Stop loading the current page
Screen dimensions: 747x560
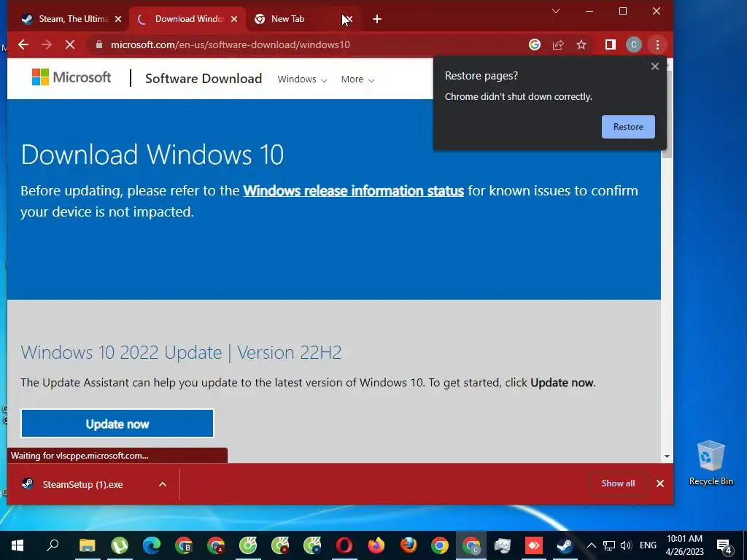click(70, 44)
